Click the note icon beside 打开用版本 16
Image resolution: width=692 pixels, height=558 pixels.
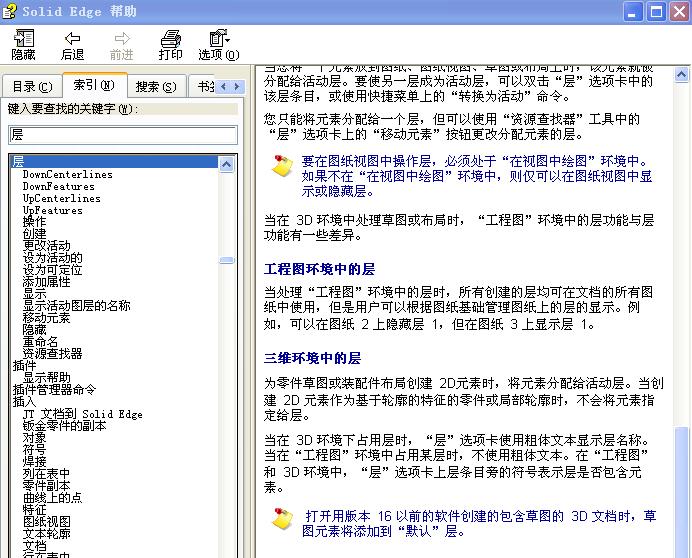(282, 519)
